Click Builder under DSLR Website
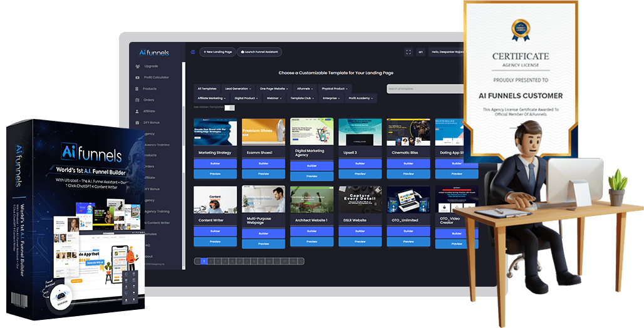Viewport: 644px width, 328px height. (360, 231)
